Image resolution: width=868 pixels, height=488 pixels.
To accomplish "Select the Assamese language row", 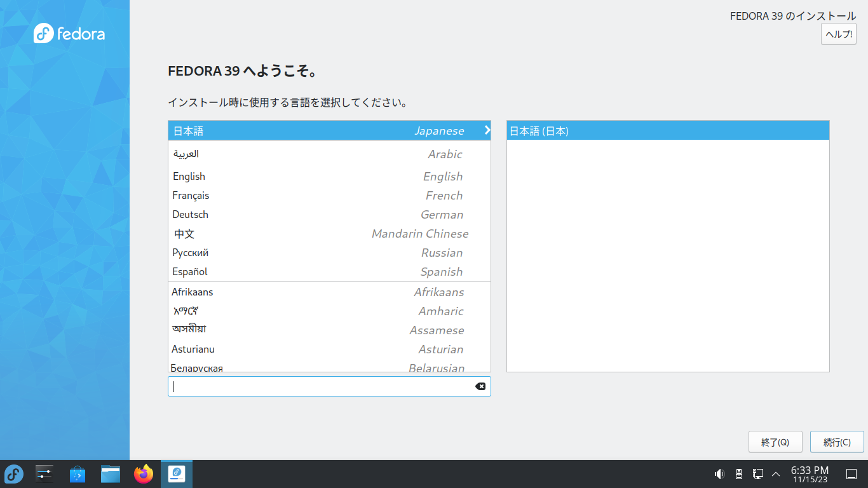I will [x=329, y=330].
